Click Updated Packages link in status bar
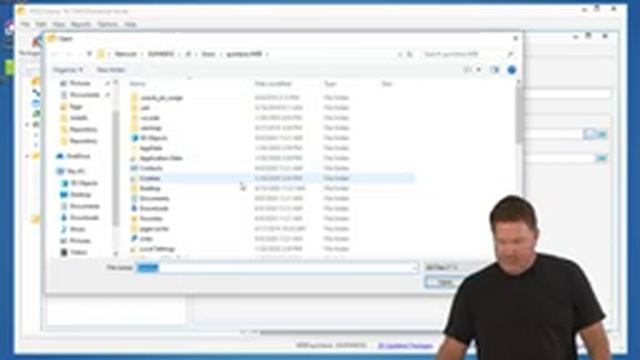Viewport: 640px width, 360px height. (405, 346)
